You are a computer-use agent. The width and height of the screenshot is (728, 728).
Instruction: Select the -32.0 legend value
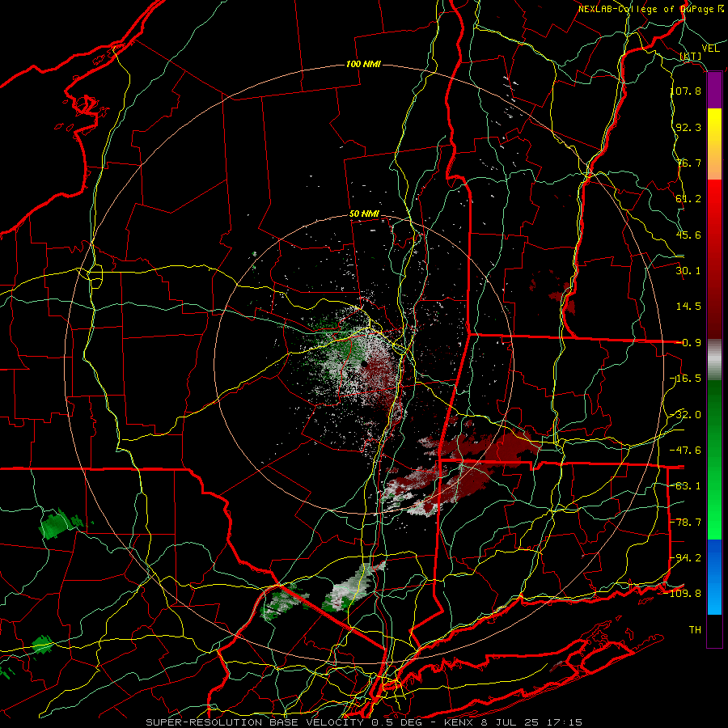click(686, 415)
